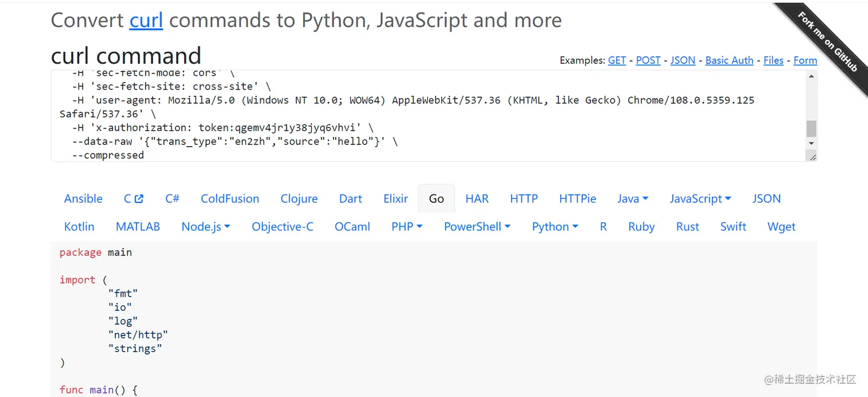868x397 pixels.
Task: Click the x-authorization header line
Action: [x=223, y=128]
